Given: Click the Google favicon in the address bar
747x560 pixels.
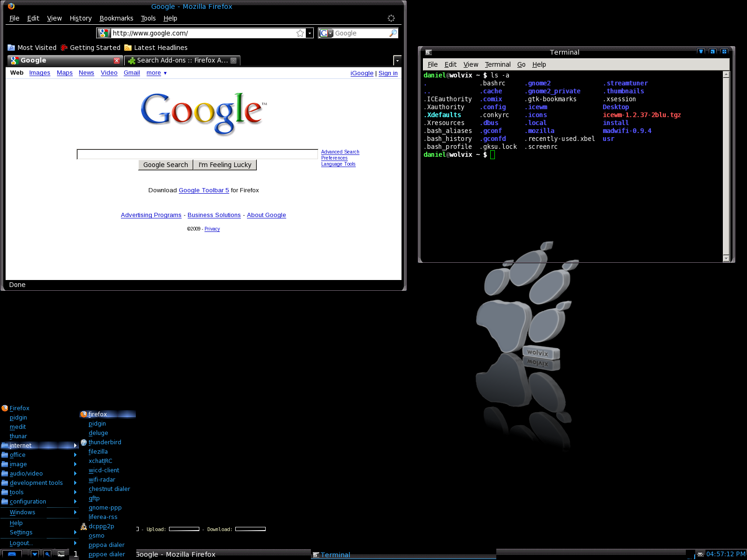Looking at the screenshot, I should [104, 33].
